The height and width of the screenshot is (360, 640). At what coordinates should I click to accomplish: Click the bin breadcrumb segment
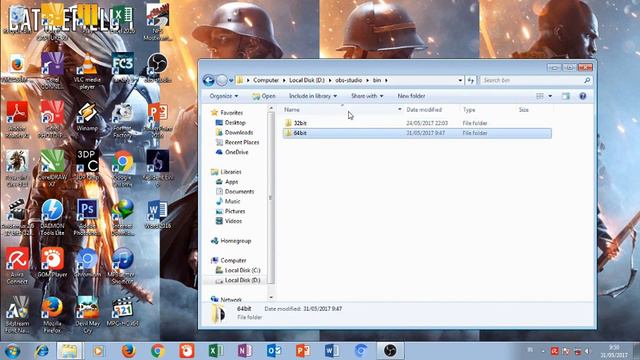[377, 80]
